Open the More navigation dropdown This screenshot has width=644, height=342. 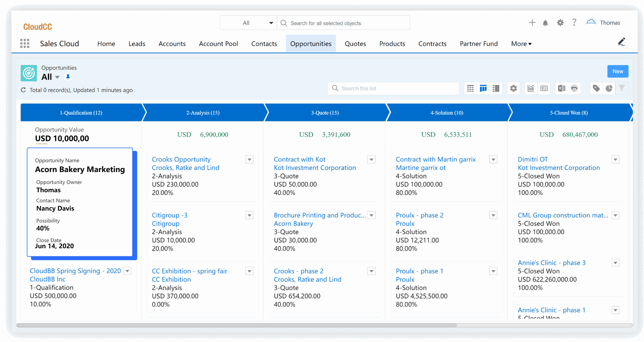[521, 44]
